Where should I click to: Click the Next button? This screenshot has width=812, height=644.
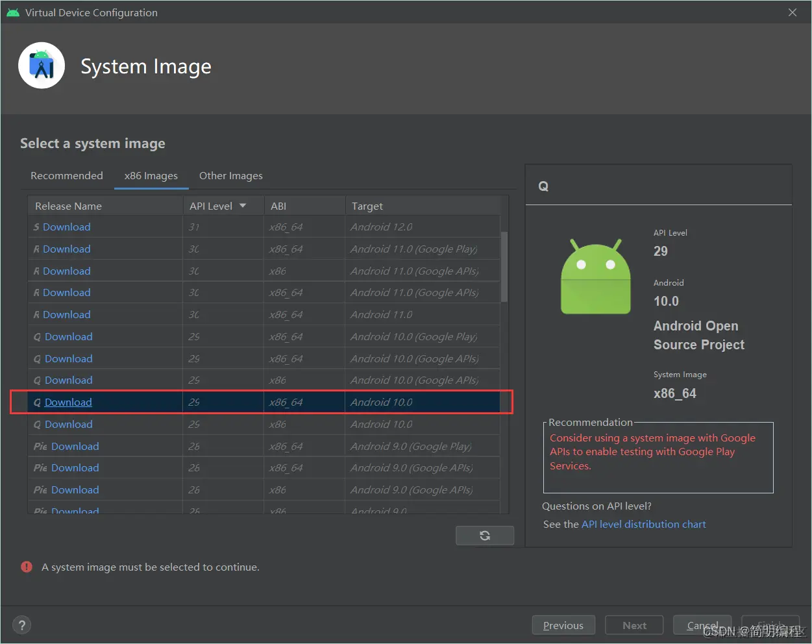[x=634, y=625]
